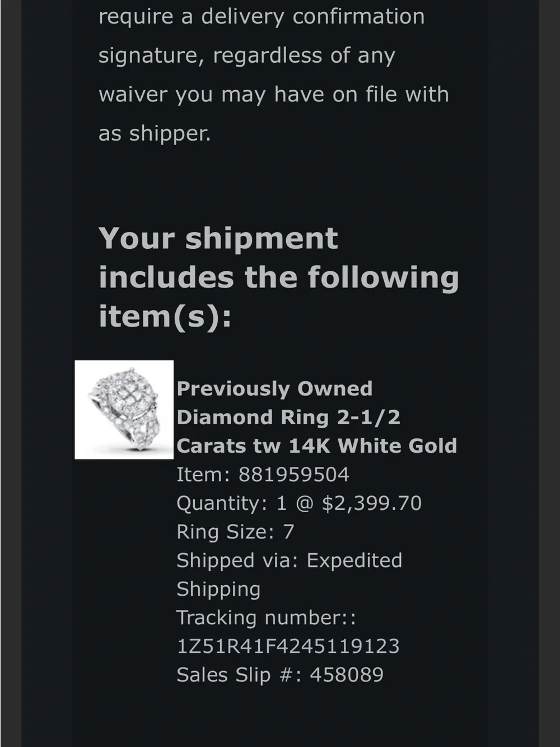
Task: Click the 'Previously Owned' product title line
Action: click(274, 388)
